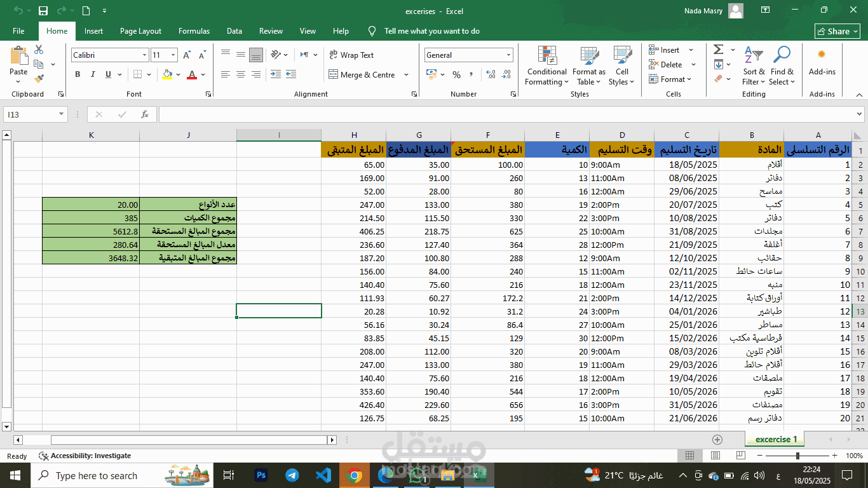Switch to Page Layout view icon

(x=715, y=456)
